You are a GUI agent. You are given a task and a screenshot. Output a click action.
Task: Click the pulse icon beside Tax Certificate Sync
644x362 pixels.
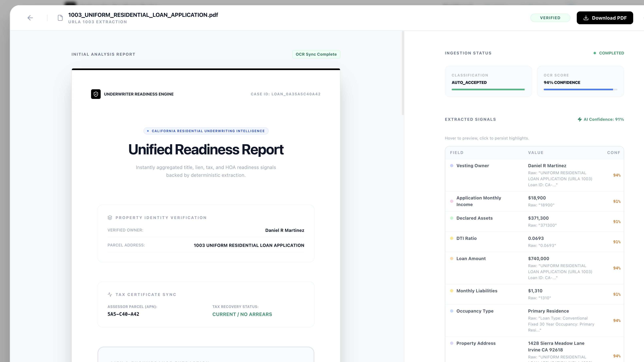pyautogui.click(x=110, y=295)
